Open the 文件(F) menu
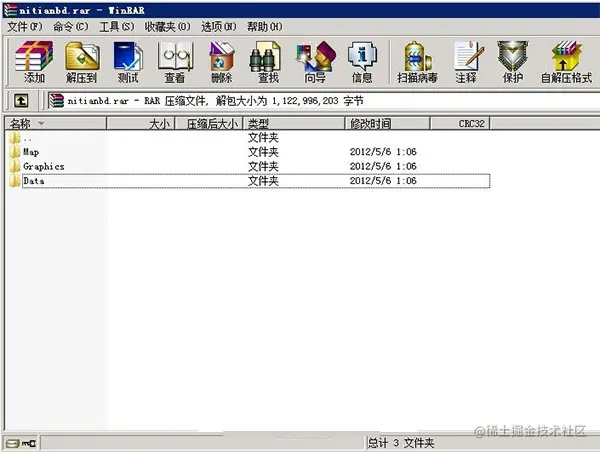 [24, 27]
